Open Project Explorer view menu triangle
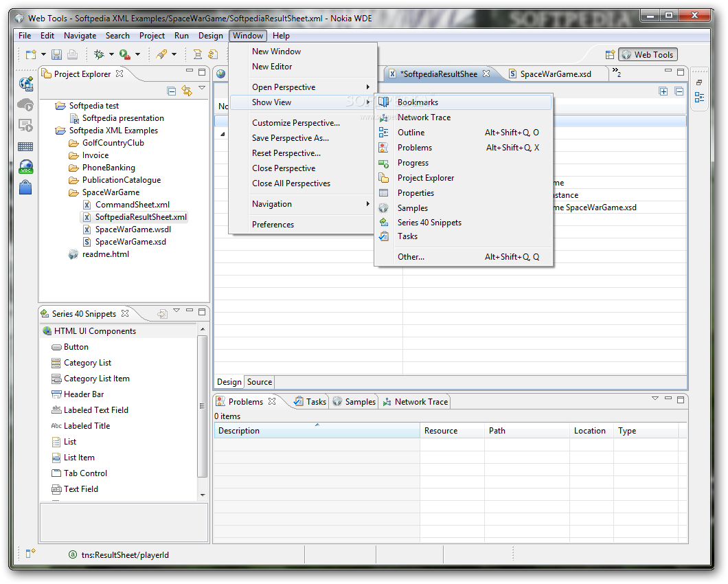 [202, 87]
